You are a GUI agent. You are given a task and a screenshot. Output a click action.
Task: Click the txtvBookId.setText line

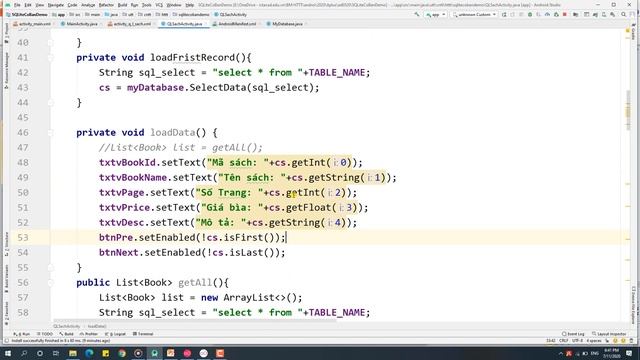[231, 162]
